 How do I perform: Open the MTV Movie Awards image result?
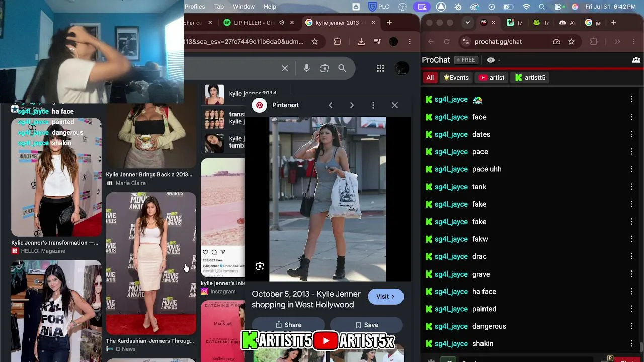pyautogui.click(x=151, y=263)
